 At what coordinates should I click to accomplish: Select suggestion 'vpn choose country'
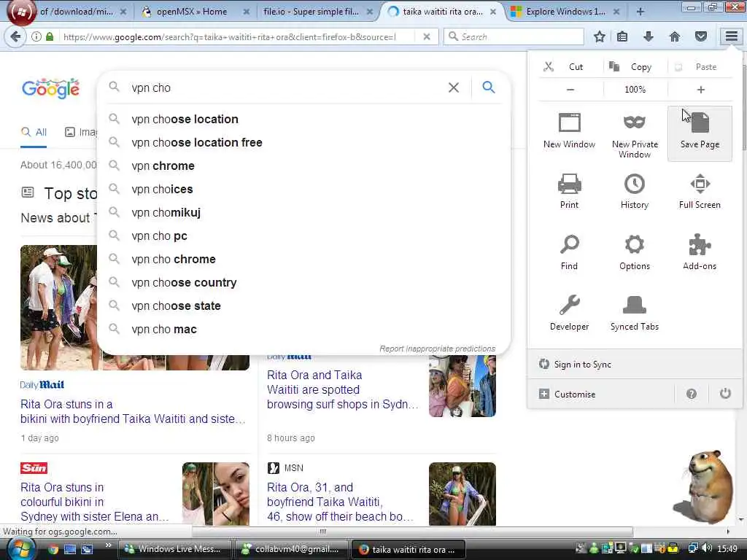coord(304,282)
